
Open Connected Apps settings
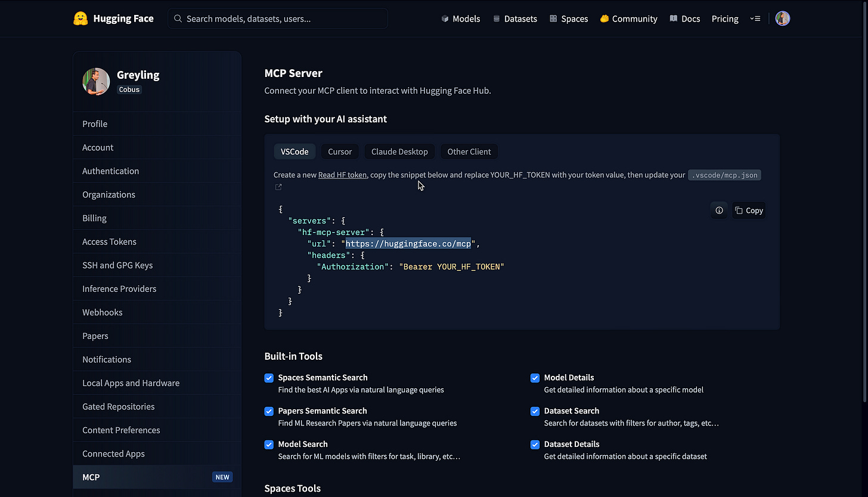(157, 453)
